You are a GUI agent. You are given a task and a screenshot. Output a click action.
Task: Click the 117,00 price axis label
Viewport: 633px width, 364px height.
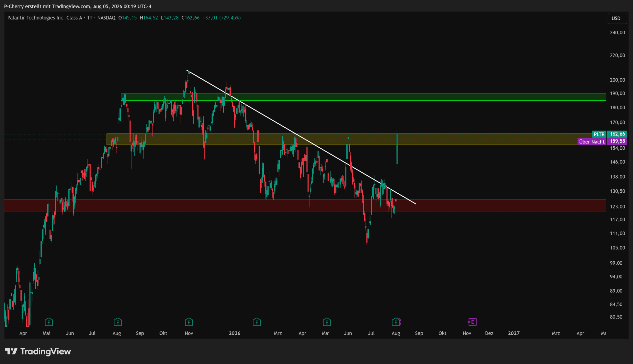click(617, 220)
